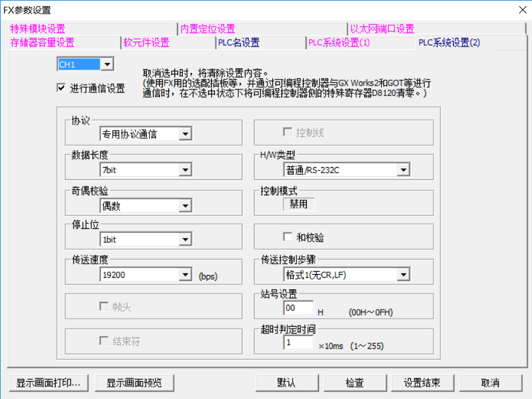
Task: Open the H/W类型 RS-232C dropdown
Action: coord(402,170)
